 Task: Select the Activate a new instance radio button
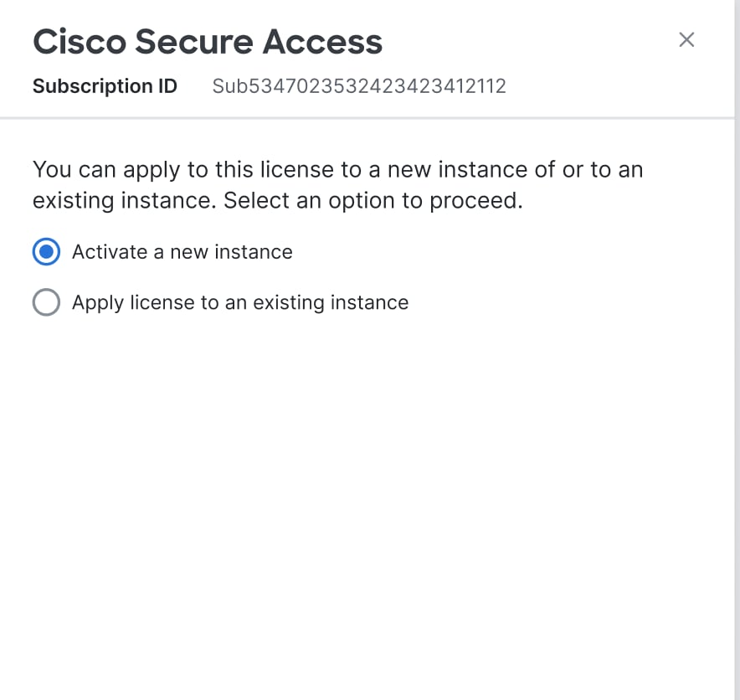click(46, 251)
